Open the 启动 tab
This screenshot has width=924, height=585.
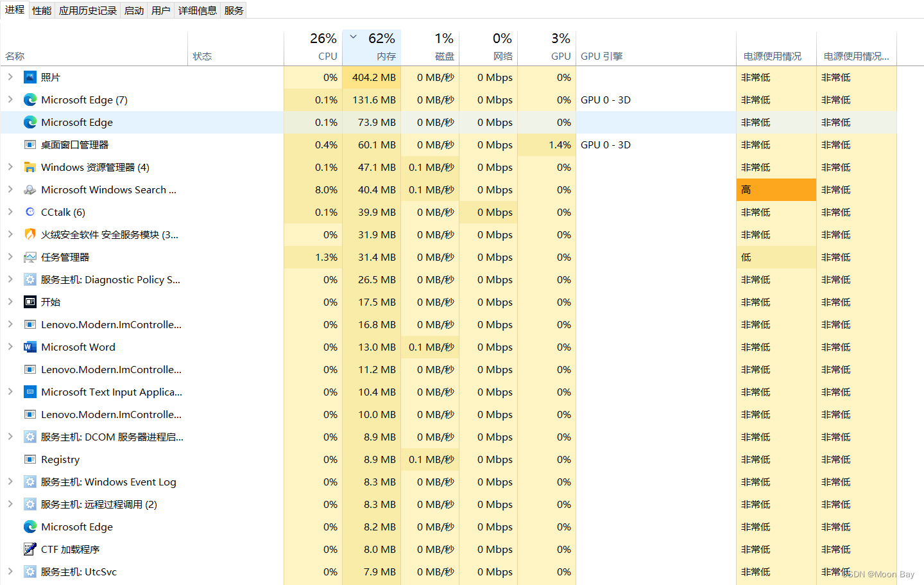pyautogui.click(x=134, y=10)
